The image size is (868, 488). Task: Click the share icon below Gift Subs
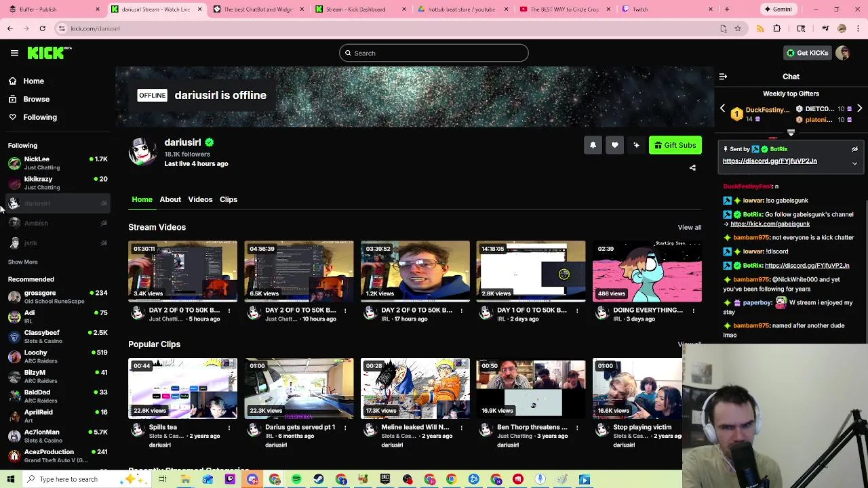tap(692, 167)
